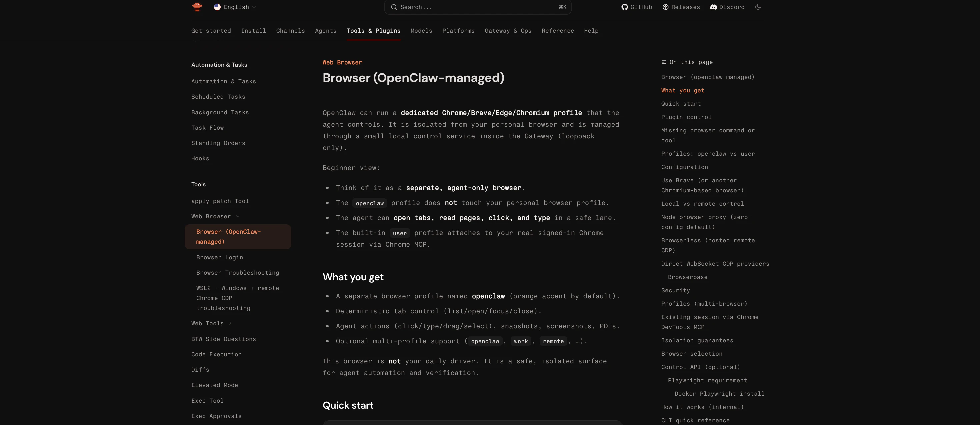Open BTW Side Questions sidebar page

(224, 339)
